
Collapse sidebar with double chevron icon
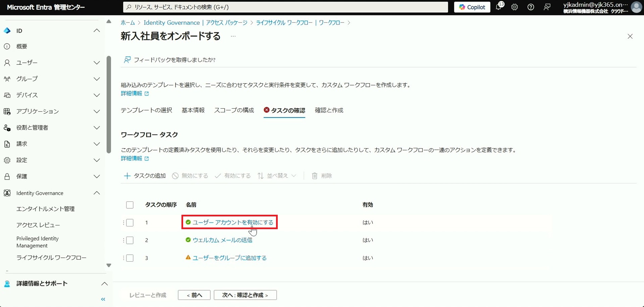[103, 299]
